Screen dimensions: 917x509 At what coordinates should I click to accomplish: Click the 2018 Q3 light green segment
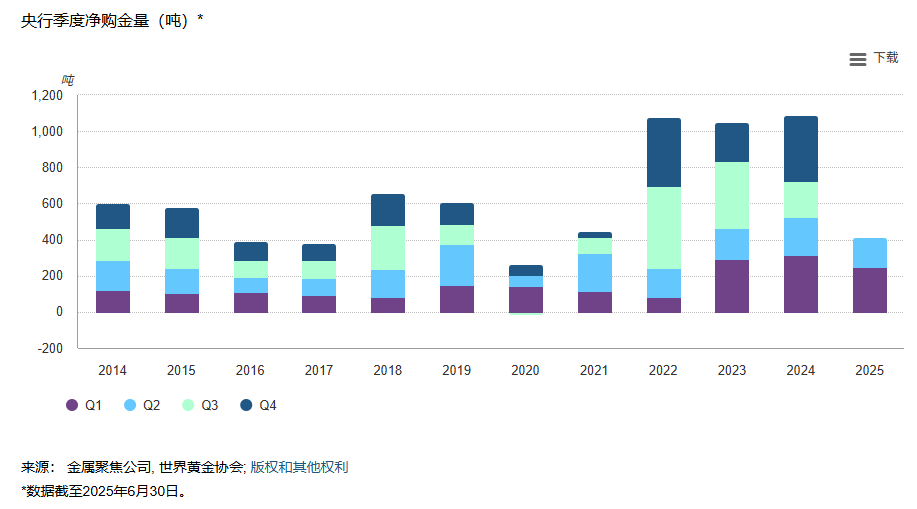pyautogui.click(x=388, y=248)
